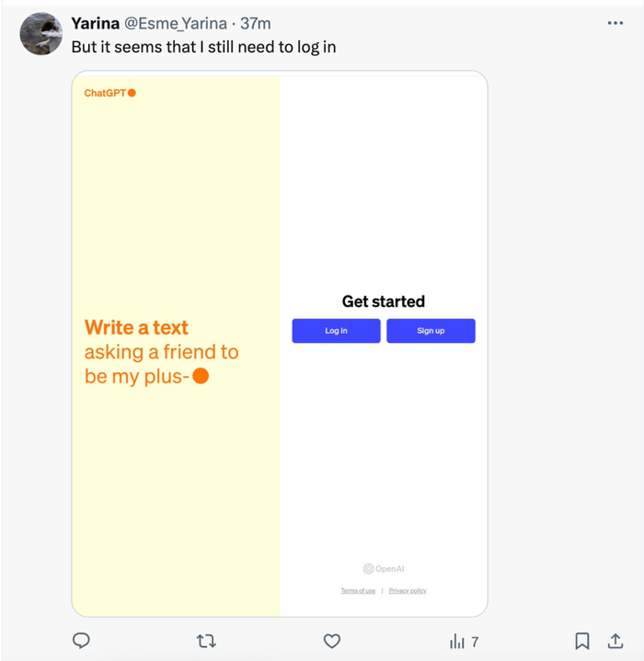Open the Privacy policy link
The image size is (644, 661).
point(408,590)
